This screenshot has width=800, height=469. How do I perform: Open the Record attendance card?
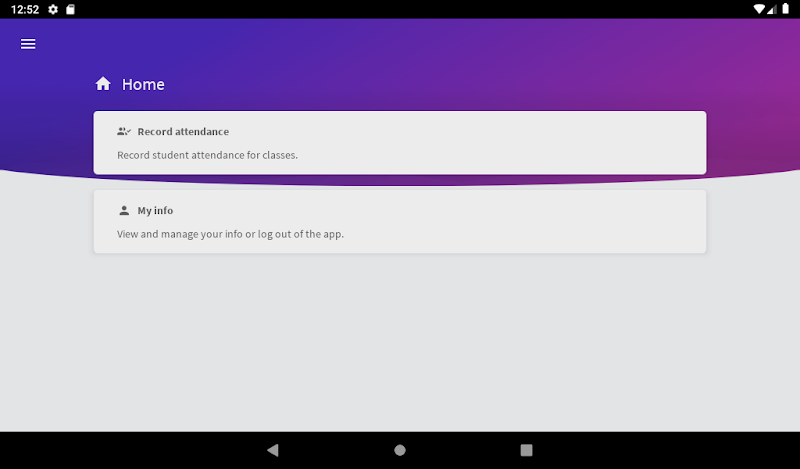[x=400, y=143]
